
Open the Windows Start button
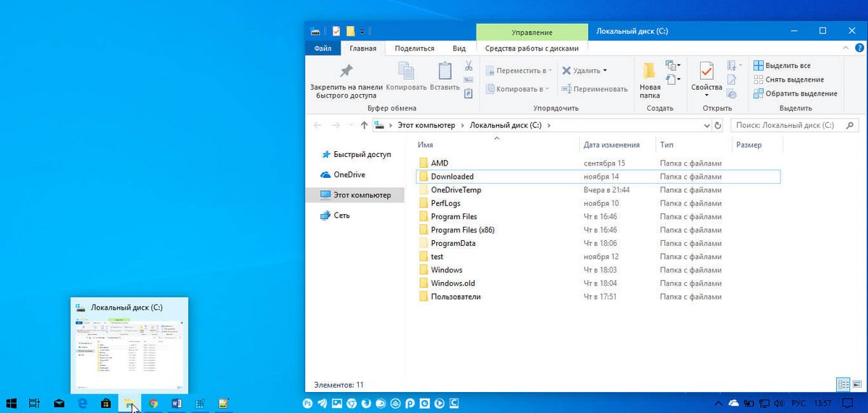[x=12, y=404]
